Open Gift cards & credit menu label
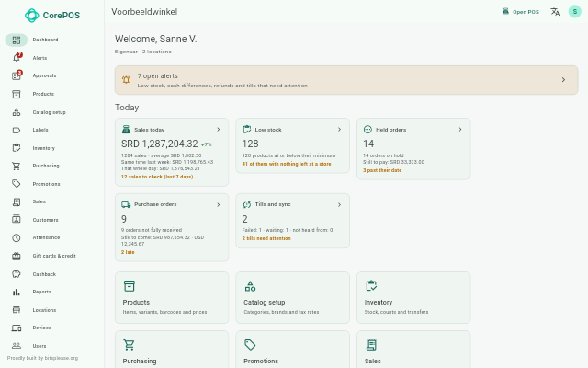Image resolution: width=588 pixels, height=368 pixels. (54, 256)
